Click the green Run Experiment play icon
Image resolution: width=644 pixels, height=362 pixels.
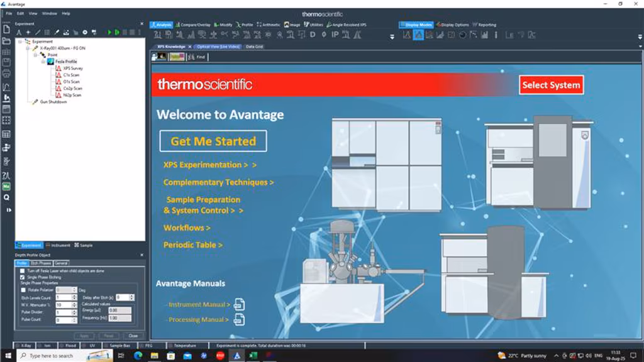click(109, 32)
